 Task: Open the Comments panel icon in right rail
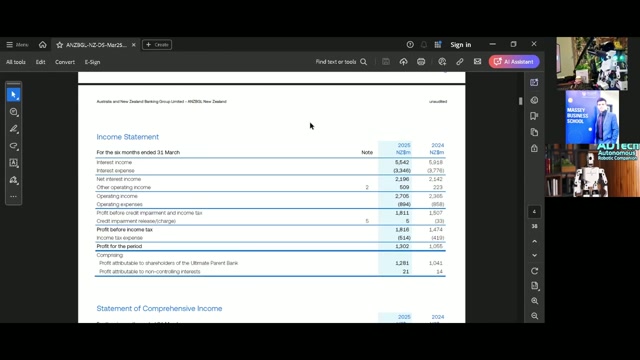click(534, 100)
